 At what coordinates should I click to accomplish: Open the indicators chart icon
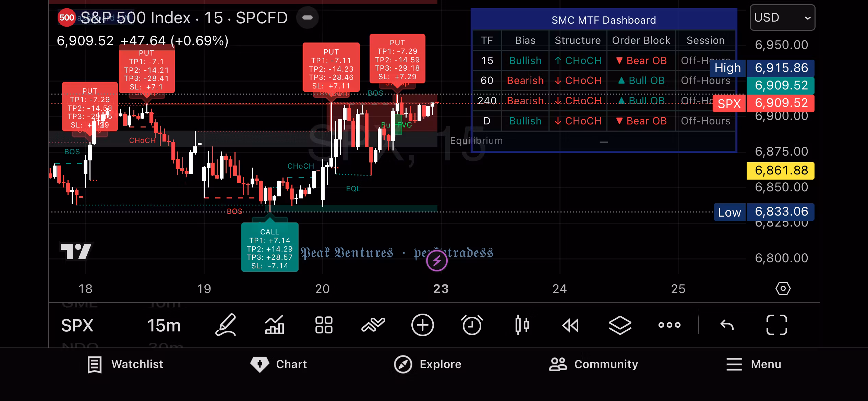[x=274, y=325]
